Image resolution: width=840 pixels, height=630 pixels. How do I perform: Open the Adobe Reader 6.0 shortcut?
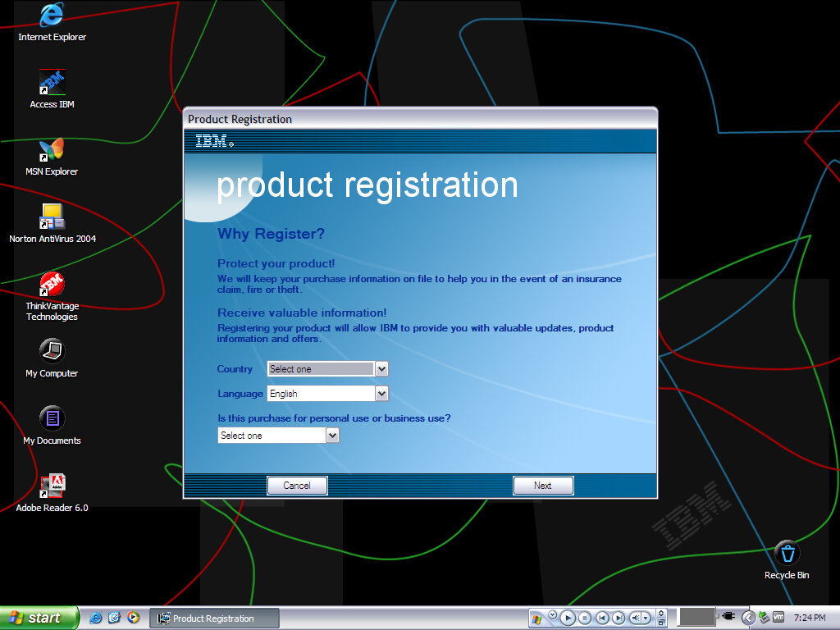pyautogui.click(x=52, y=486)
